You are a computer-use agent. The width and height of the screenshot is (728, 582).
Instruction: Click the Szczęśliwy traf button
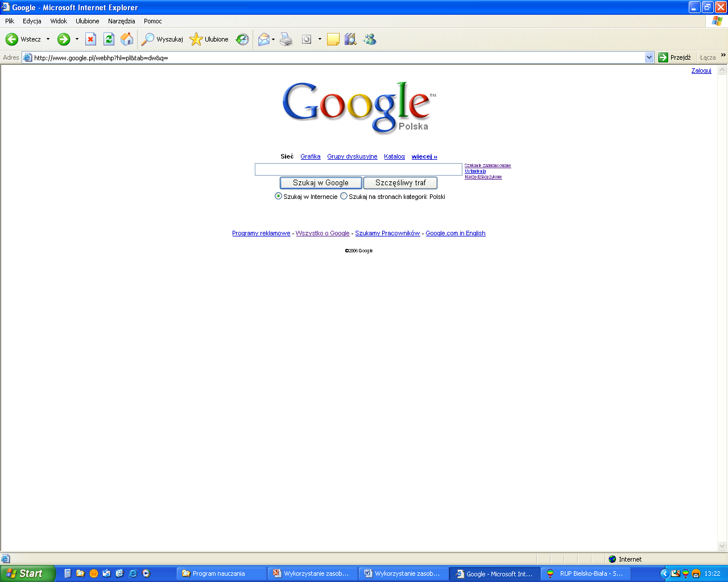[x=400, y=183]
